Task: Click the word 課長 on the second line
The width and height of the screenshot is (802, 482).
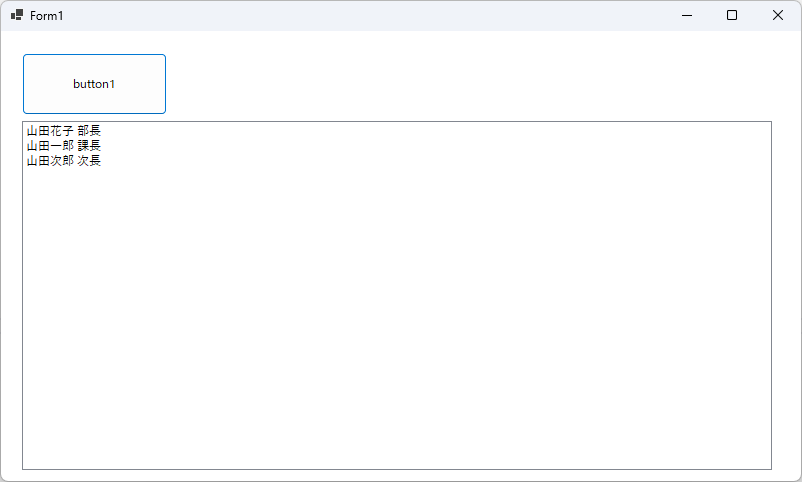Action: tap(89, 146)
